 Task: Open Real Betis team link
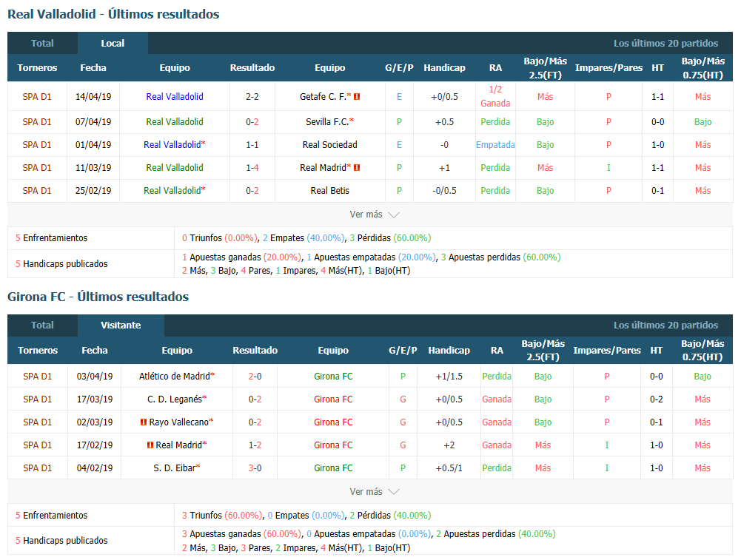coord(330,191)
